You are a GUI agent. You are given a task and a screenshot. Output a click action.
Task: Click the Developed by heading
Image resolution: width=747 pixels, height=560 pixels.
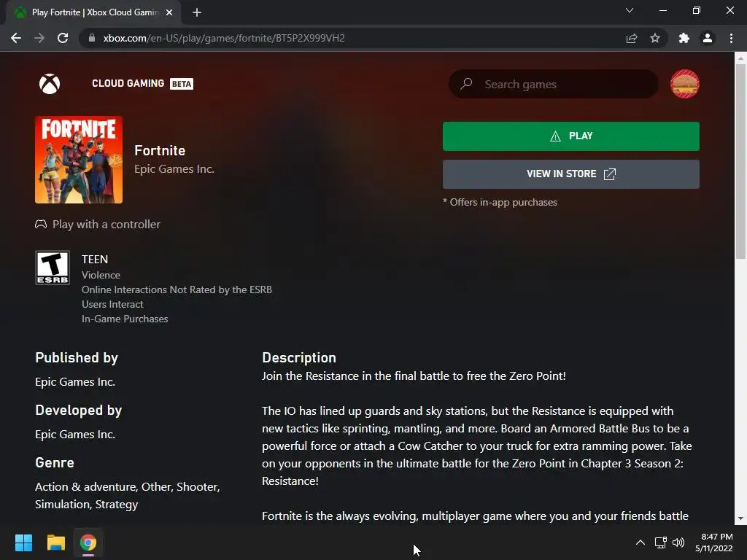78,410
